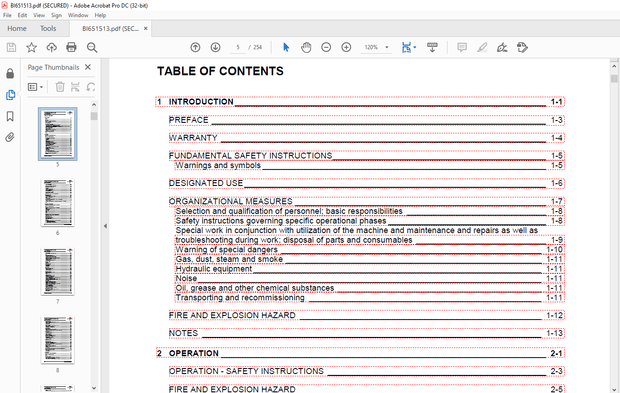Activate the Hand pan tool
This screenshot has width=620, height=393.
[x=306, y=47]
